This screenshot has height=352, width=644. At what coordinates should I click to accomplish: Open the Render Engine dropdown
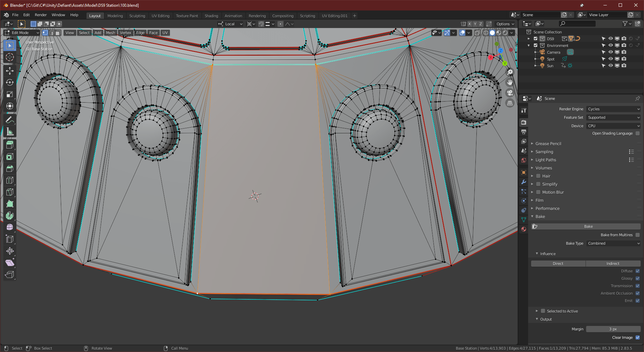[x=613, y=109]
